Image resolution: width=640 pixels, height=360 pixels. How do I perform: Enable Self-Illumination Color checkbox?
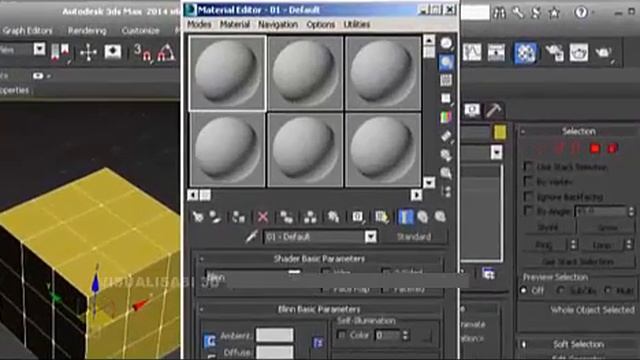[341, 335]
